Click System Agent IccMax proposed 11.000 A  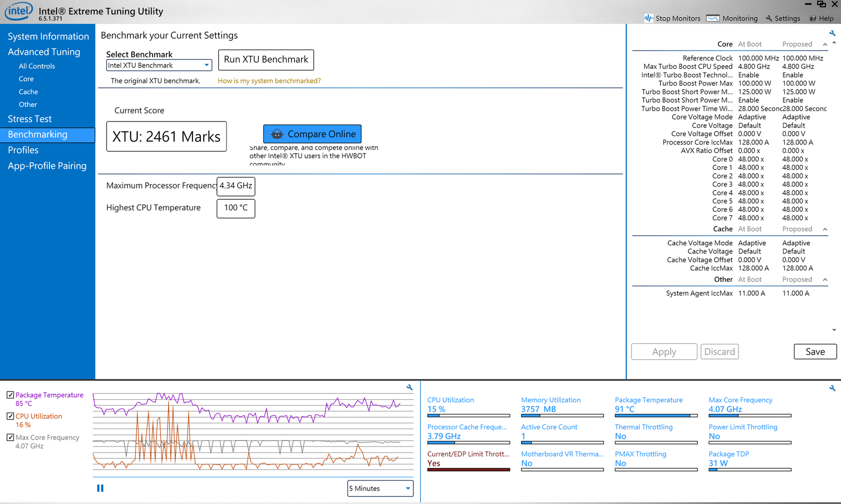(796, 294)
